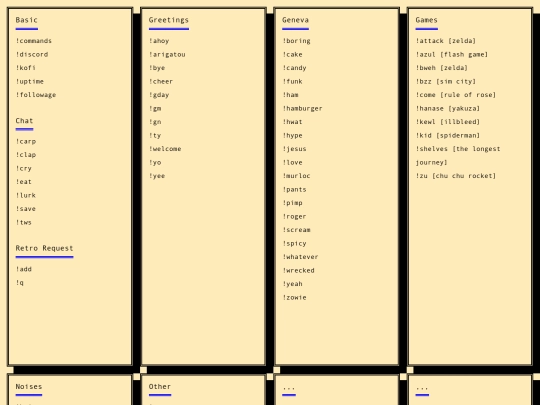Click the !kofi command text
540x405 pixels.
(26, 68)
